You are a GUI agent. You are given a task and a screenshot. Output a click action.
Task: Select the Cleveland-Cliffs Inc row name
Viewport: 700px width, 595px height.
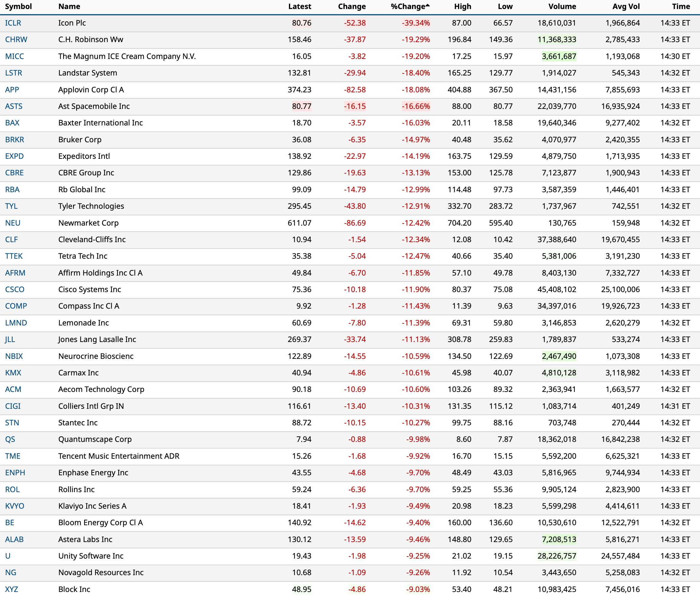tap(92, 239)
